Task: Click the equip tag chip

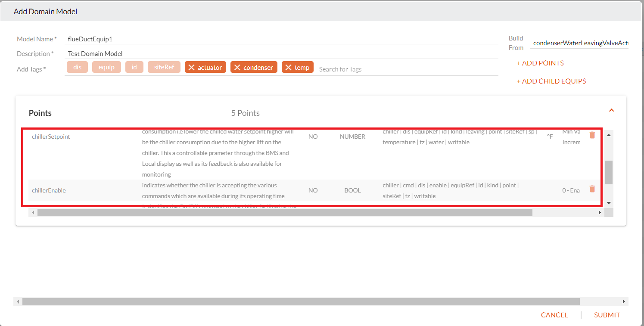Action: pyautogui.click(x=106, y=67)
